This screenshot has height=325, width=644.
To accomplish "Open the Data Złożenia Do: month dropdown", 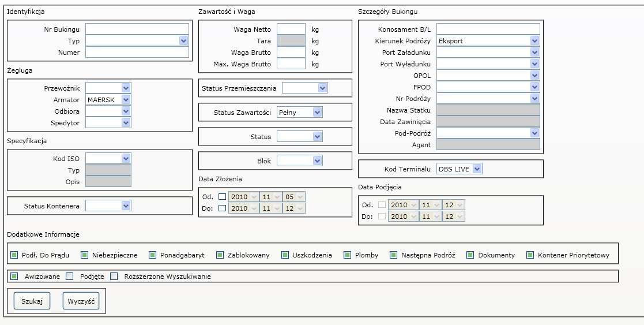I will [270, 208].
